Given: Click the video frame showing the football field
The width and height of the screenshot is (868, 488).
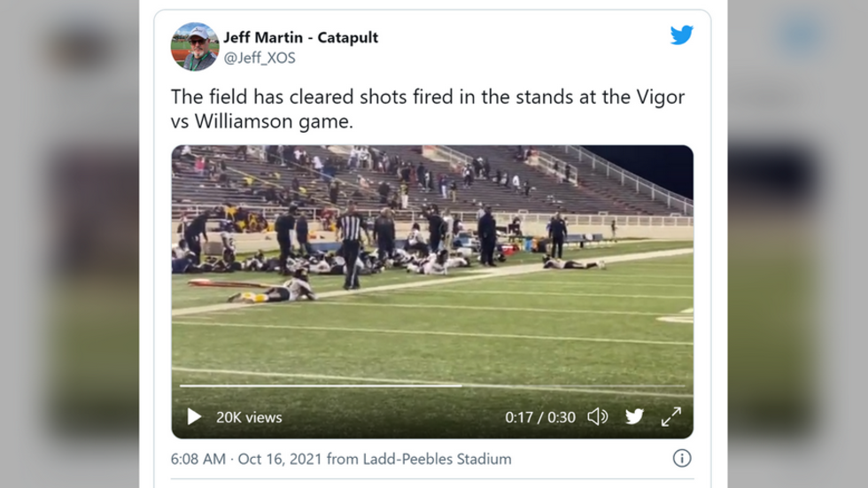Looking at the screenshot, I should (432, 266).
